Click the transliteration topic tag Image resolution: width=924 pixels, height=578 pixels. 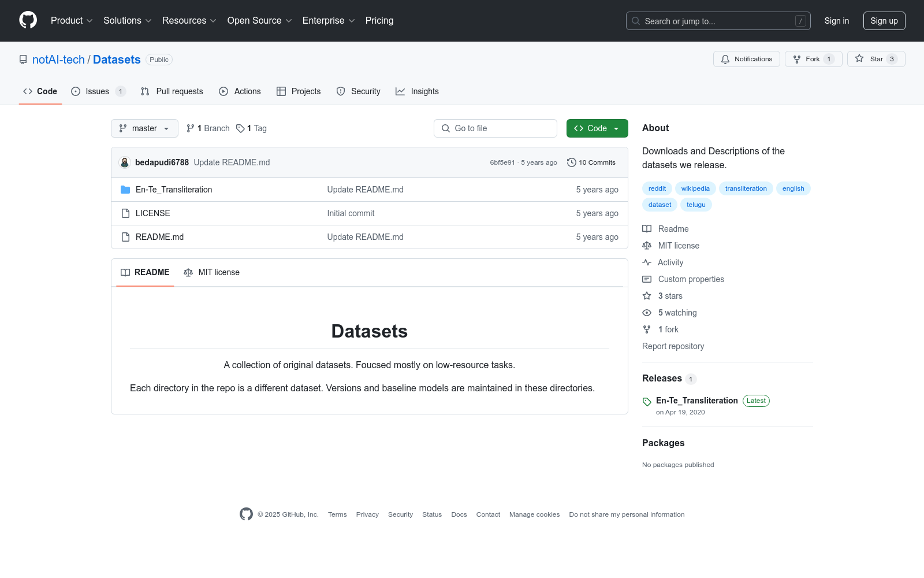[x=746, y=188]
